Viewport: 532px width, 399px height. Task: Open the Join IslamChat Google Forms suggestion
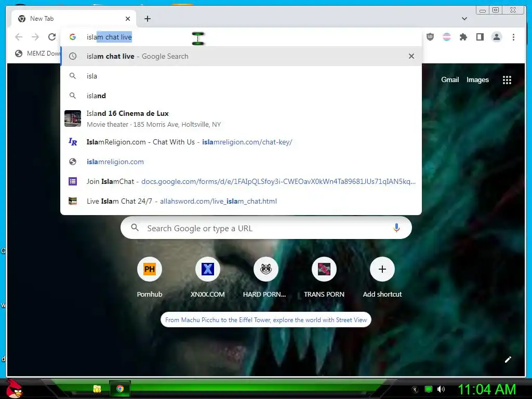241,181
